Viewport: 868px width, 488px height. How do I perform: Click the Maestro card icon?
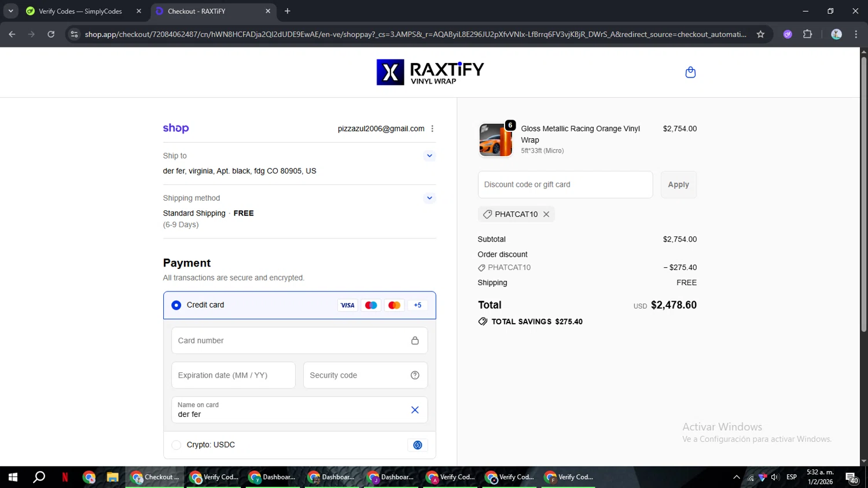pyautogui.click(x=371, y=305)
